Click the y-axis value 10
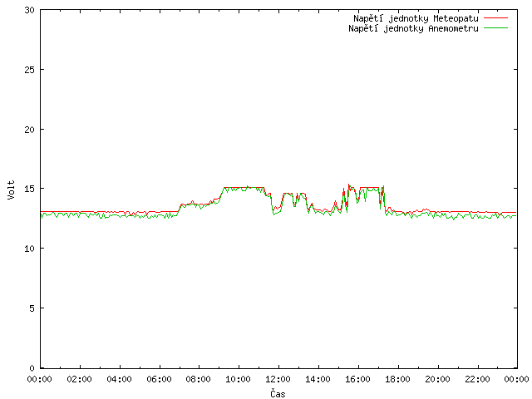This screenshot has width=532, height=399. coord(30,249)
